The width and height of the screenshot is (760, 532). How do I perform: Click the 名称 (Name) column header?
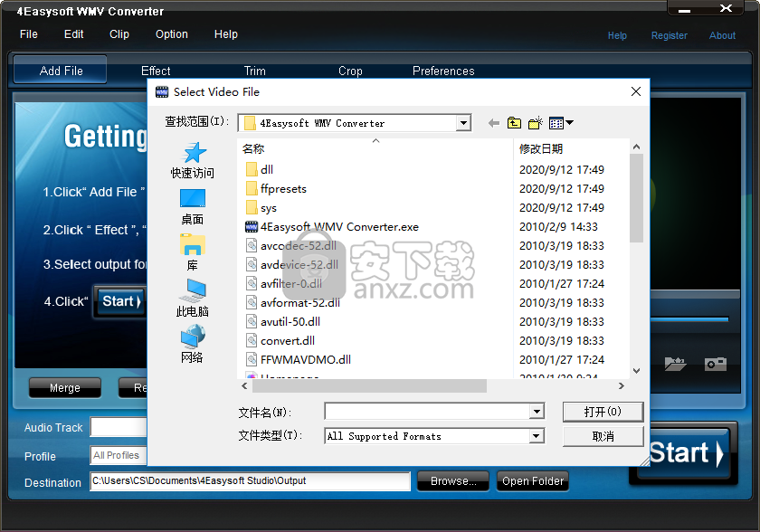tap(375, 149)
